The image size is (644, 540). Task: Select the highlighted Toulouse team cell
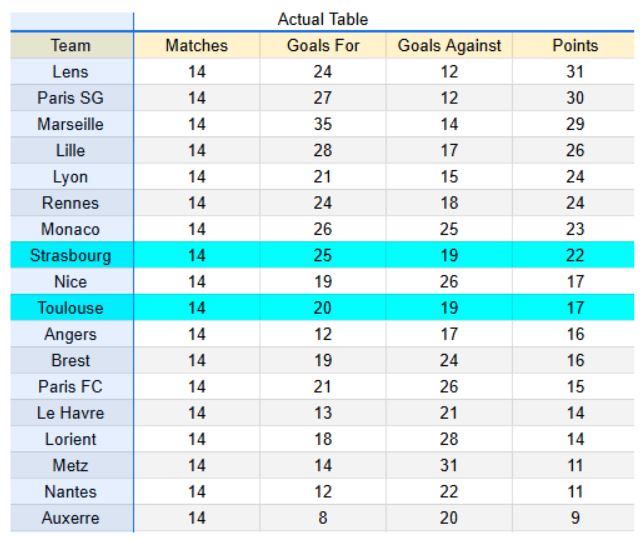[x=70, y=309]
